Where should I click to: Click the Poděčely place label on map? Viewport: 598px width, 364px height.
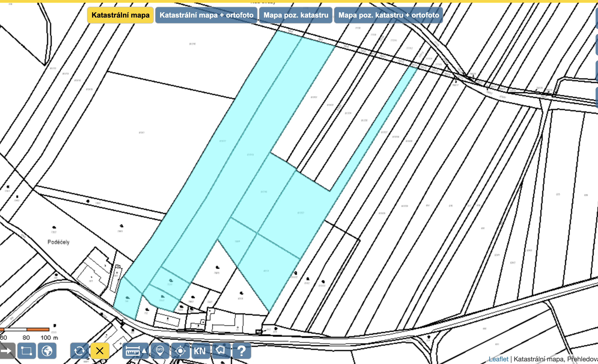pos(58,242)
